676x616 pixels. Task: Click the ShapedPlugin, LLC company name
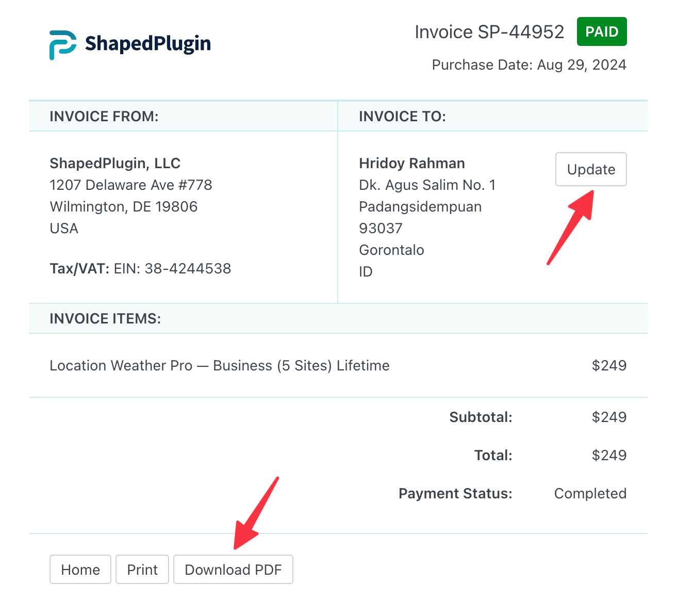[x=115, y=164]
